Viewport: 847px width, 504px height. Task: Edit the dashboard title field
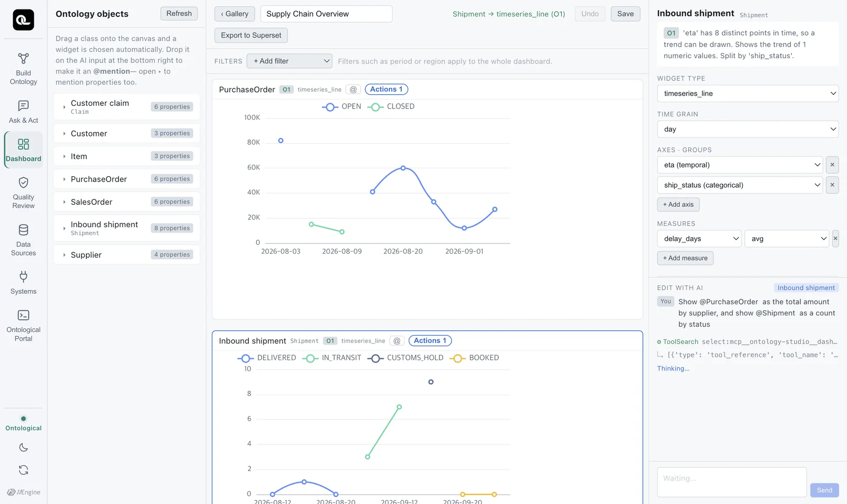326,14
